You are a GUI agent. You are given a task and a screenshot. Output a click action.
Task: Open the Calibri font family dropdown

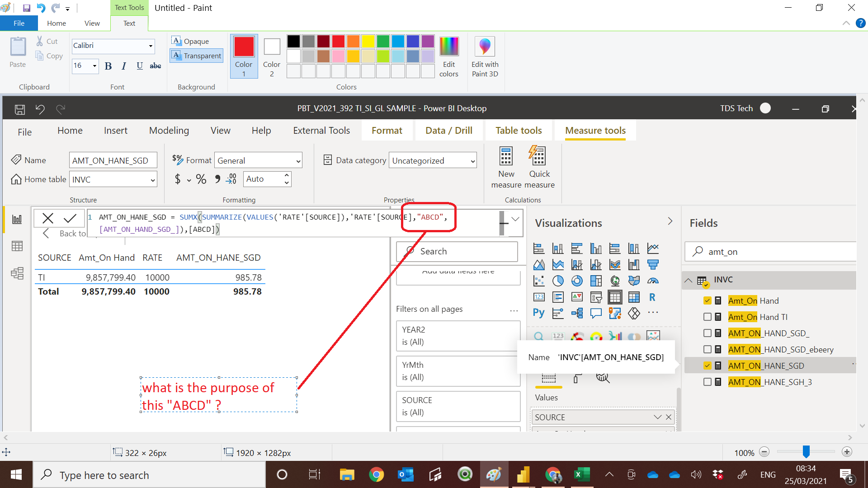(x=151, y=46)
